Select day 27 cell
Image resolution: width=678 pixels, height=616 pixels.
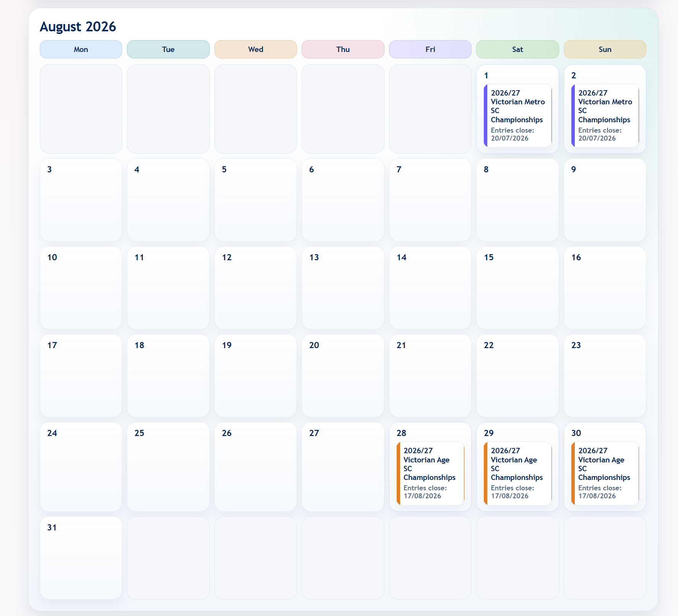(x=343, y=467)
